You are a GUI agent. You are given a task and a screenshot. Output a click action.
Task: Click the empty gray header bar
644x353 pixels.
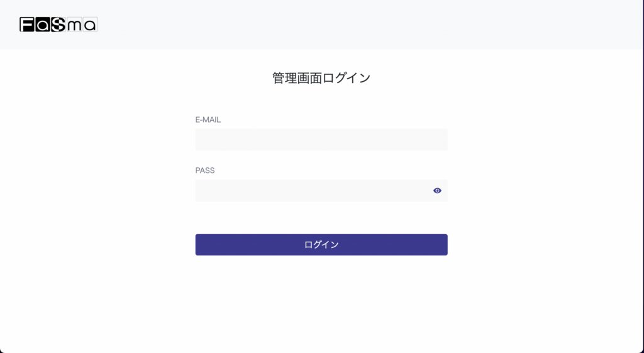(377, 25)
